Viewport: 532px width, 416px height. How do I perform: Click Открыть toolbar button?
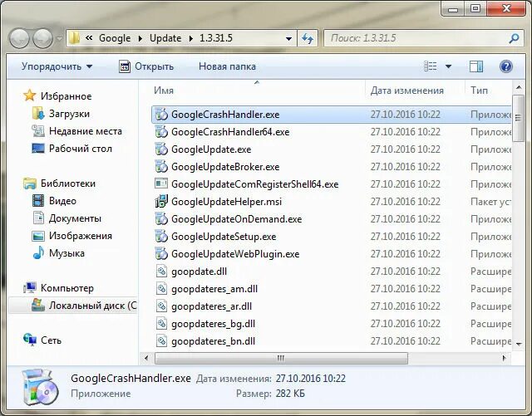146,66
